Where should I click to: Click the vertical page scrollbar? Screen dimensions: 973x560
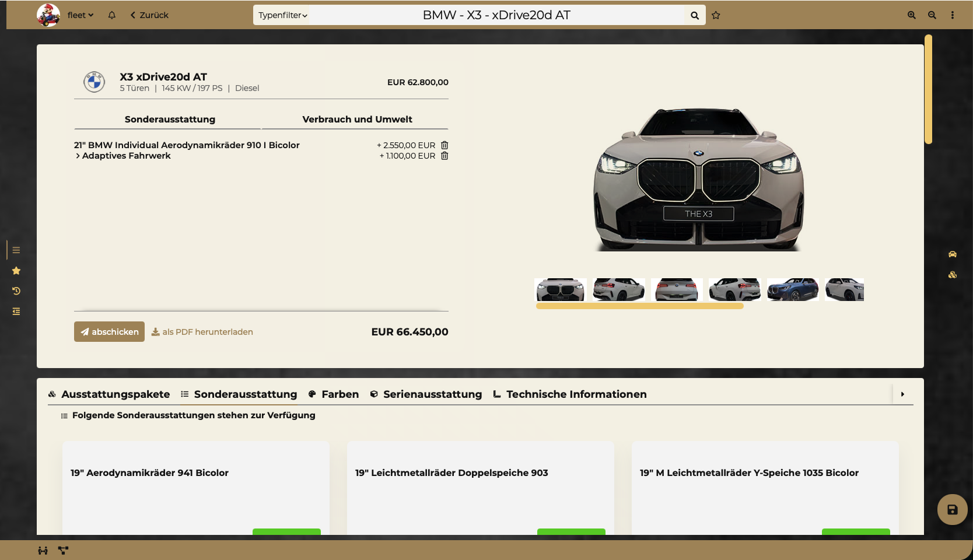tap(929, 89)
